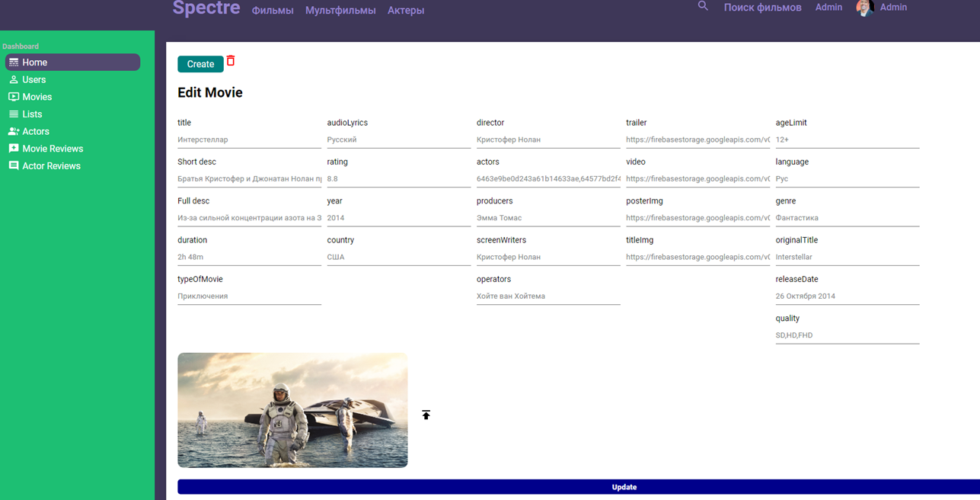Click the search magnifier icon in top bar
980x500 pixels.
(x=702, y=6)
